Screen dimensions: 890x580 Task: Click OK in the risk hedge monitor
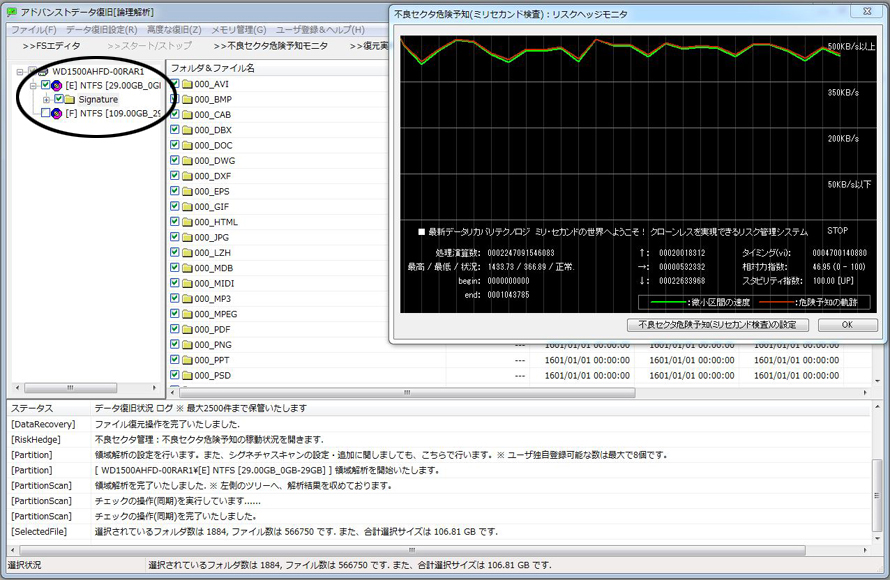tap(847, 325)
